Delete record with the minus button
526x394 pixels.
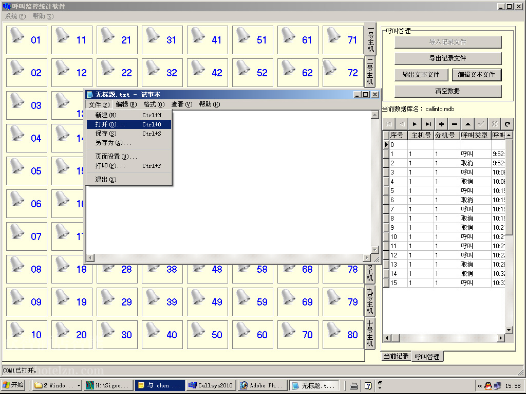(x=454, y=124)
